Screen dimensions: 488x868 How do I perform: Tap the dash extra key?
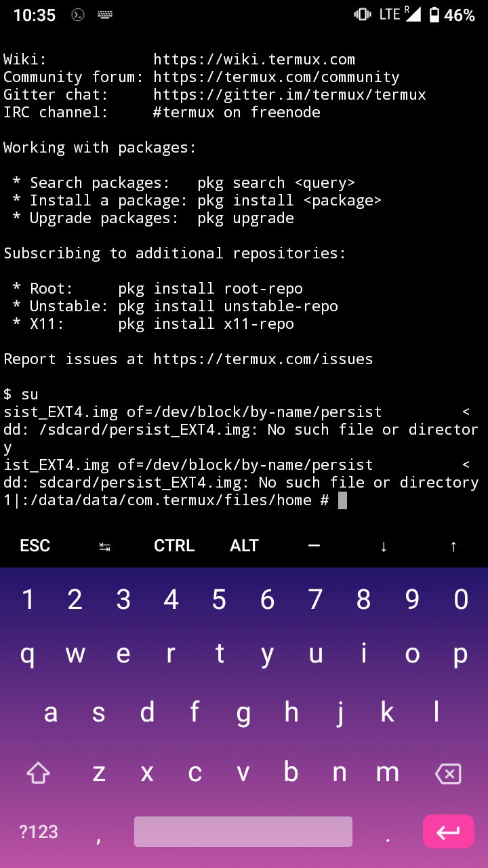coord(314,545)
